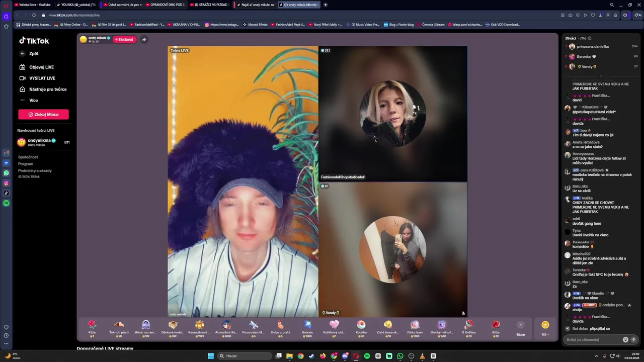Open VYSÍLAT LIVE section

pyautogui.click(x=37, y=78)
